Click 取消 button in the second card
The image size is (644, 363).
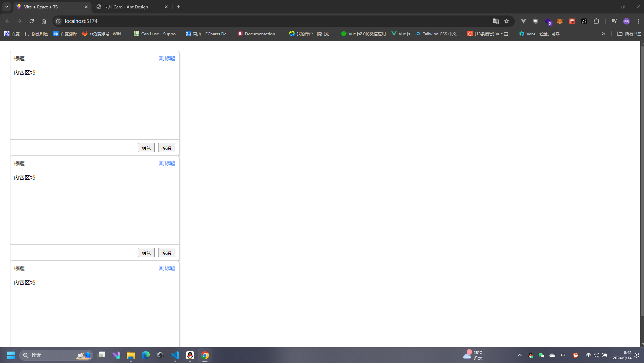pyautogui.click(x=167, y=253)
